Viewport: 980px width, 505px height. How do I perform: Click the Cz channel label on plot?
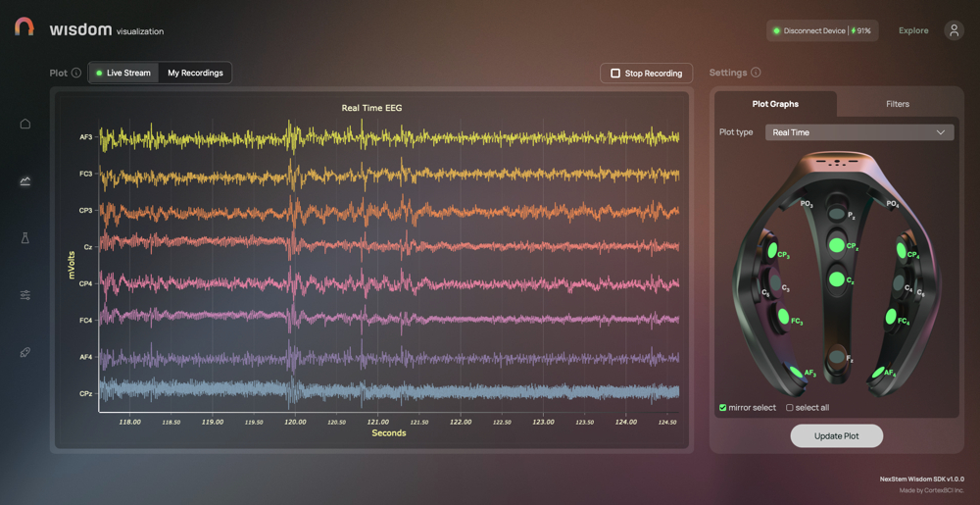tap(88, 247)
